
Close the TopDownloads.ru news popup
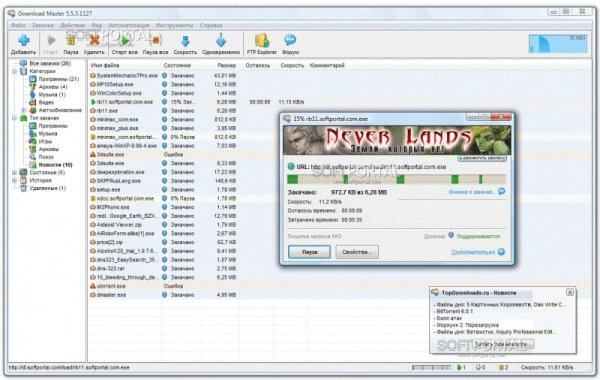coord(570,292)
